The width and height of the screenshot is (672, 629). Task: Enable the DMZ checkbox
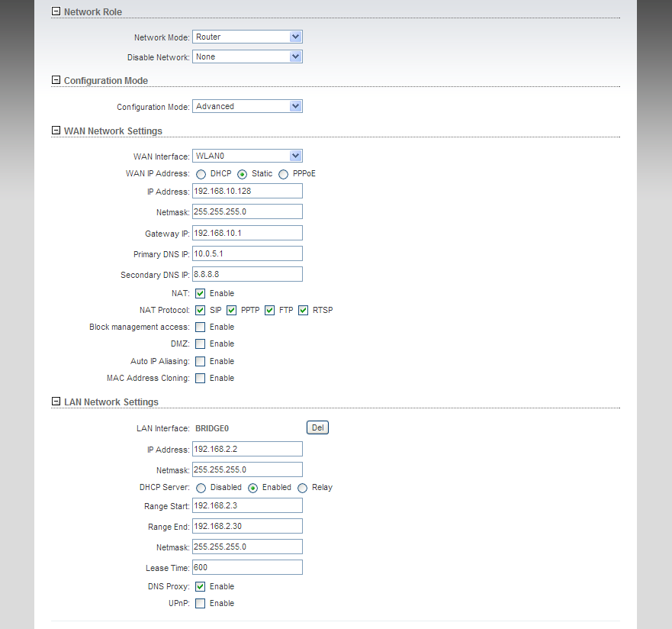(x=200, y=344)
